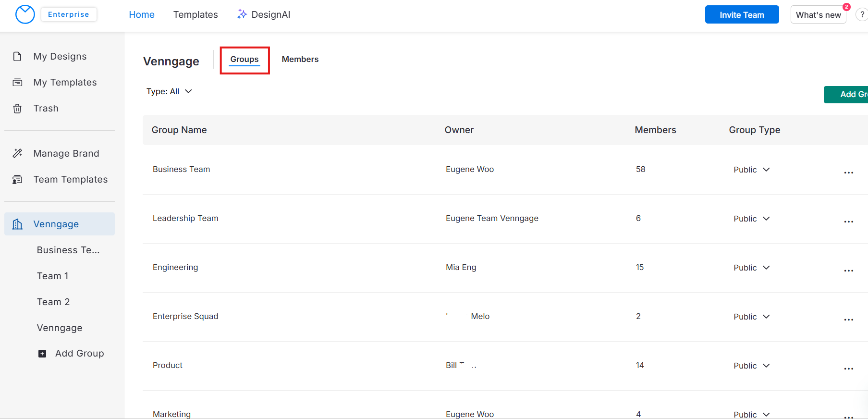Open more options for Business Team row
Viewport: 868px width, 419px height.
(x=848, y=173)
